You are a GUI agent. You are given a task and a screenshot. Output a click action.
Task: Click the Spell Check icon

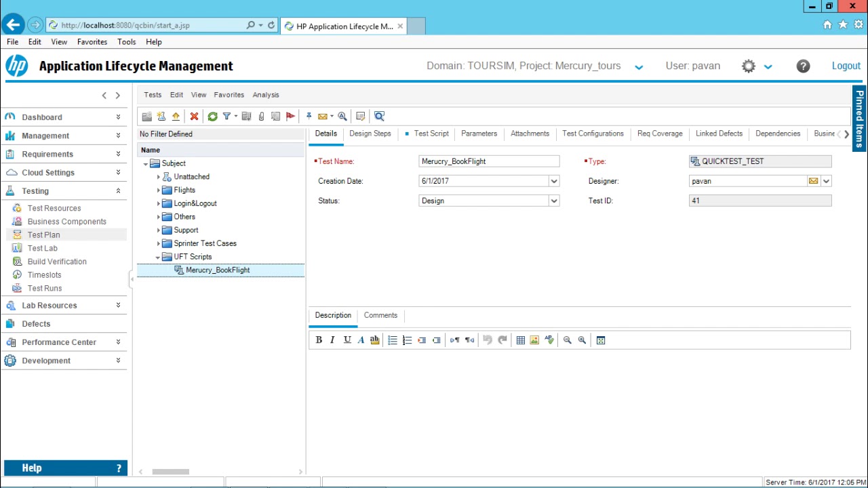click(x=549, y=340)
